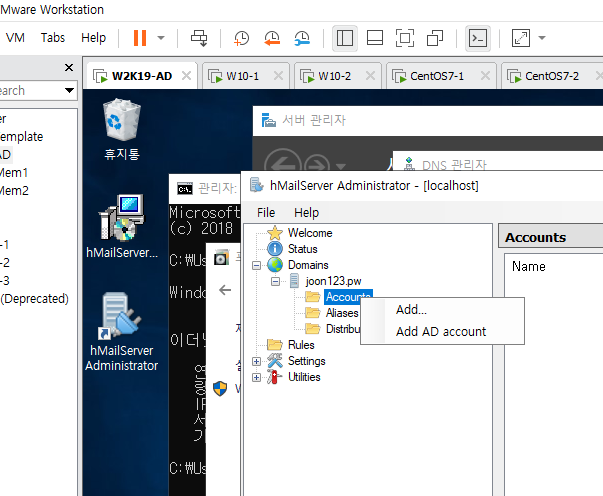Select Mem1 in the library list
Screen dimensions: 603x496
point(14,173)
